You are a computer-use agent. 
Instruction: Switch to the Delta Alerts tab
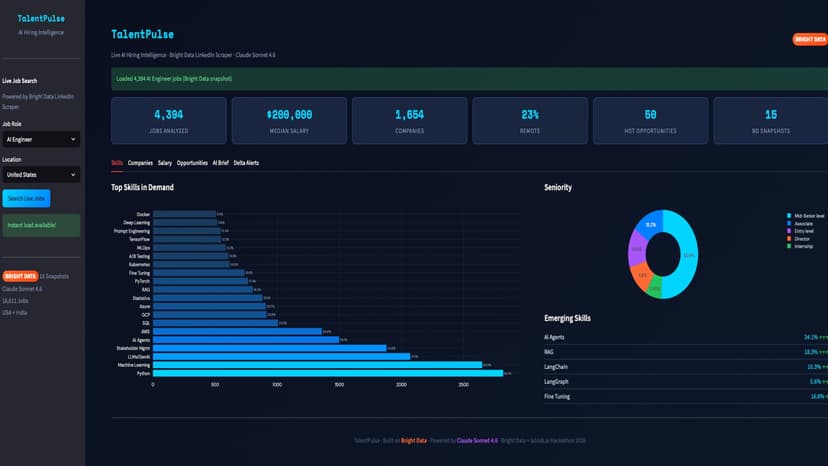tap(246, 163)
